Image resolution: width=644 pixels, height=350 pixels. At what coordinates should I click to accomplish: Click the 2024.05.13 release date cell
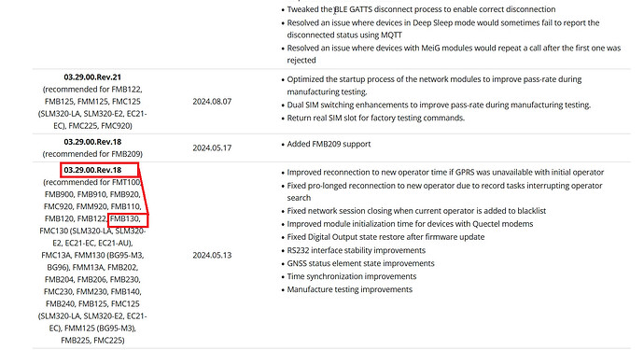(212, 255)
